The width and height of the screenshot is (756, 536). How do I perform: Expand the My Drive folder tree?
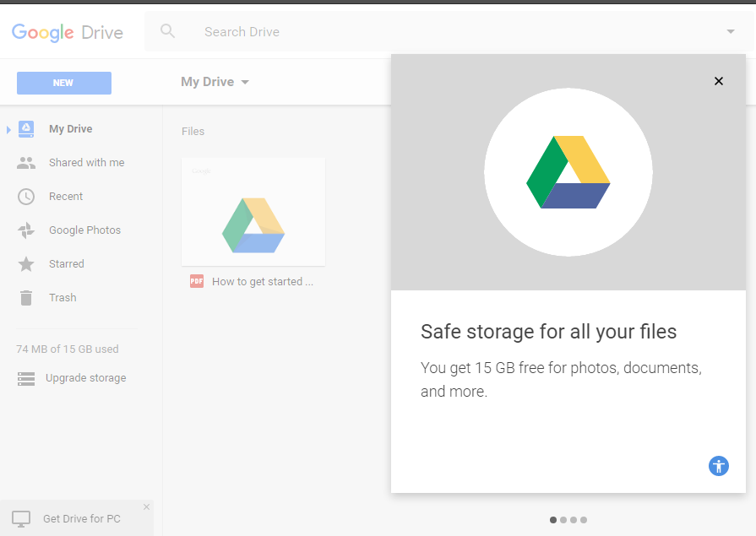(x=8, y=129)
